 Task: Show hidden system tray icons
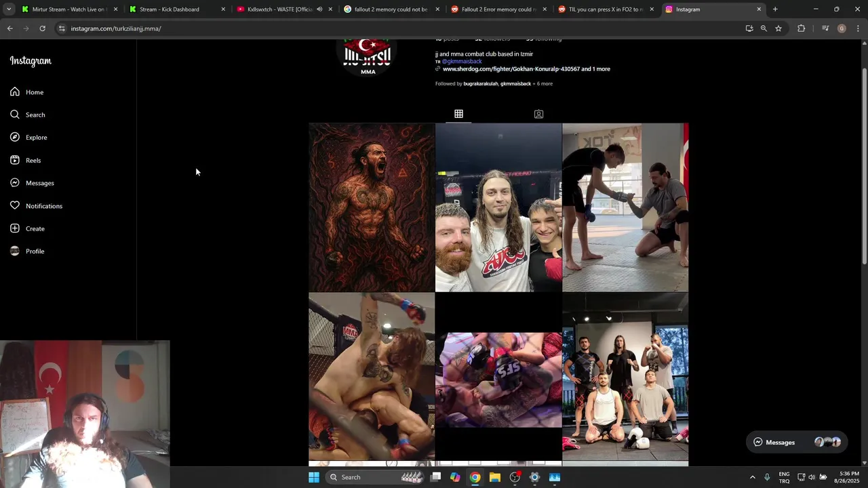[752, 477]
